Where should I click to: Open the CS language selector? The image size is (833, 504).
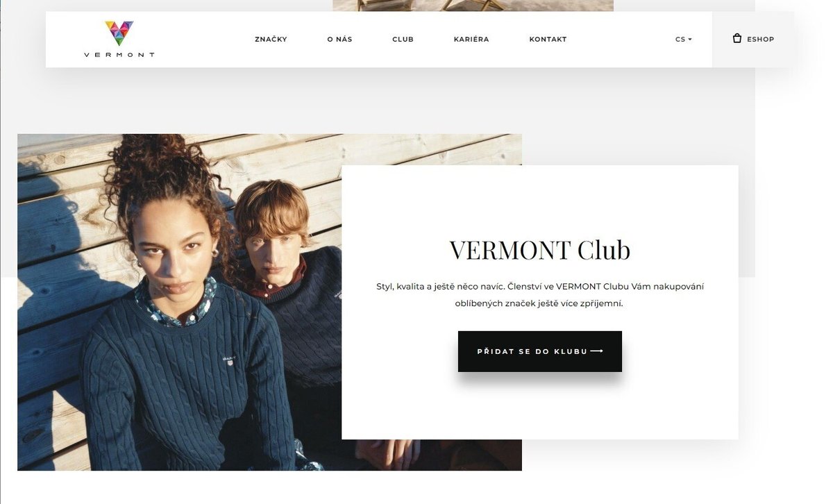click(x=683, y=40)
